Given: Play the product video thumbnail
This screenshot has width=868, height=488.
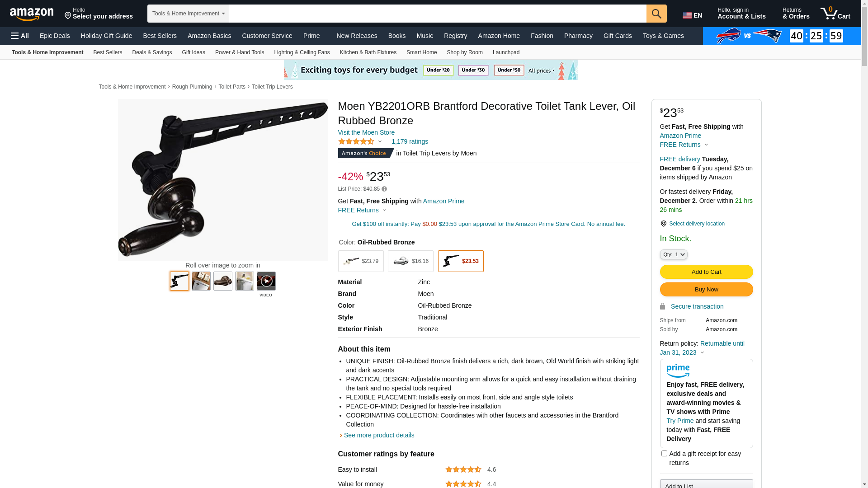Looking at the screenshot, I should (266, 281).
